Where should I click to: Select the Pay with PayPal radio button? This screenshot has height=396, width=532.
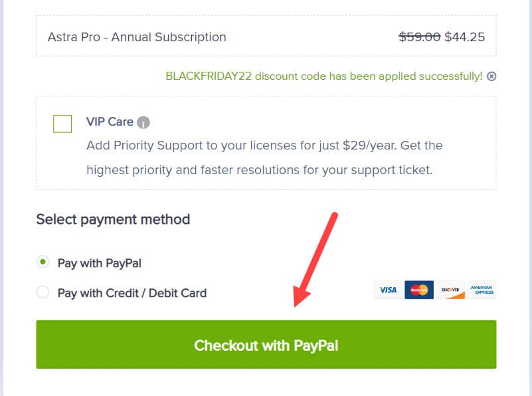point(43,262)
